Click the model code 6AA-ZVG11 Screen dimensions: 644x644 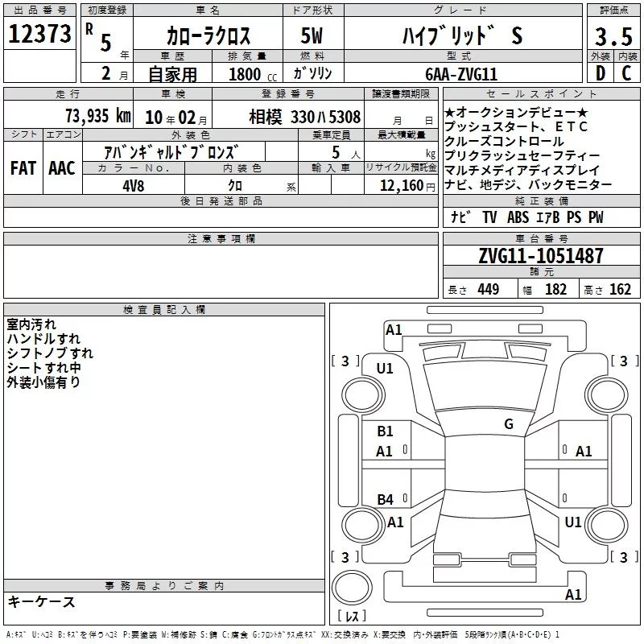[x=461, y=74]
